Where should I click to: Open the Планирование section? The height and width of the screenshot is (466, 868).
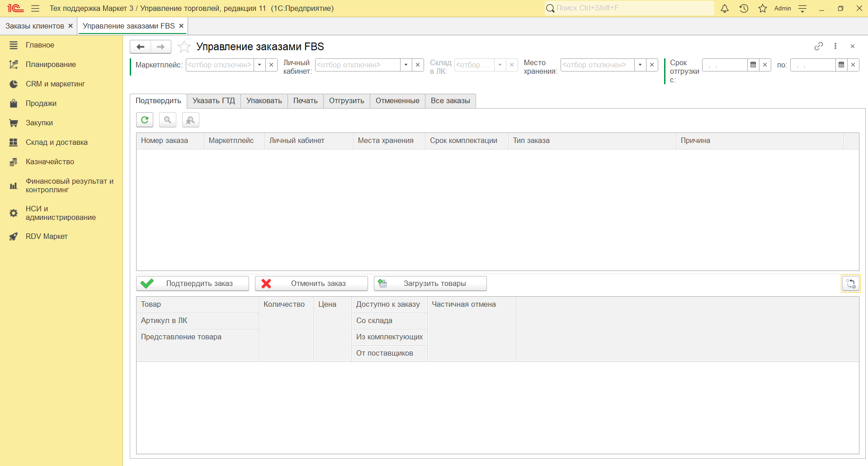[51, 65]
